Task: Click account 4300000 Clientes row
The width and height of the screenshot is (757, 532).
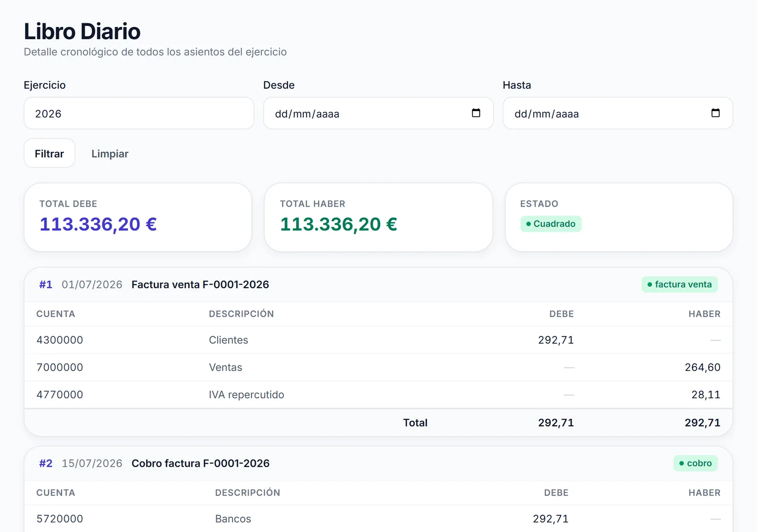Action: click(x=378, y=340)
